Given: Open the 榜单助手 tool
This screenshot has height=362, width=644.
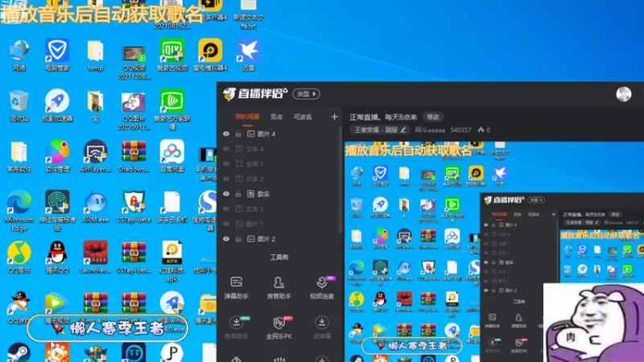Looking at the screenshot, I should coord(237,327).
